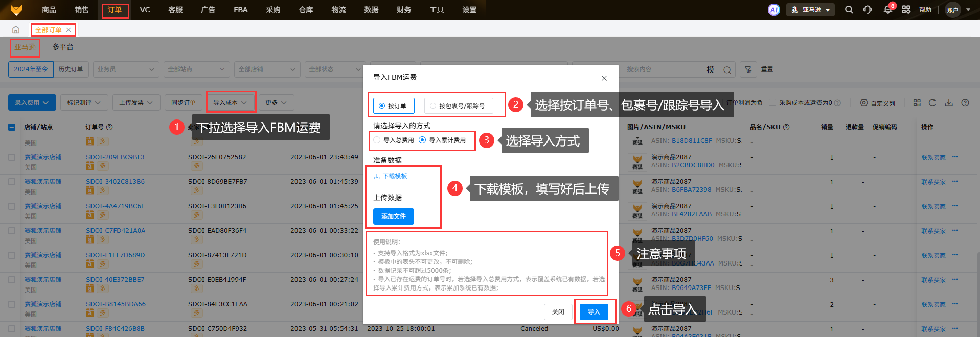The width and height of the screenshot is (980, 337).
Task: Open the advanced filter funnel icon
Action: (748, 69)
